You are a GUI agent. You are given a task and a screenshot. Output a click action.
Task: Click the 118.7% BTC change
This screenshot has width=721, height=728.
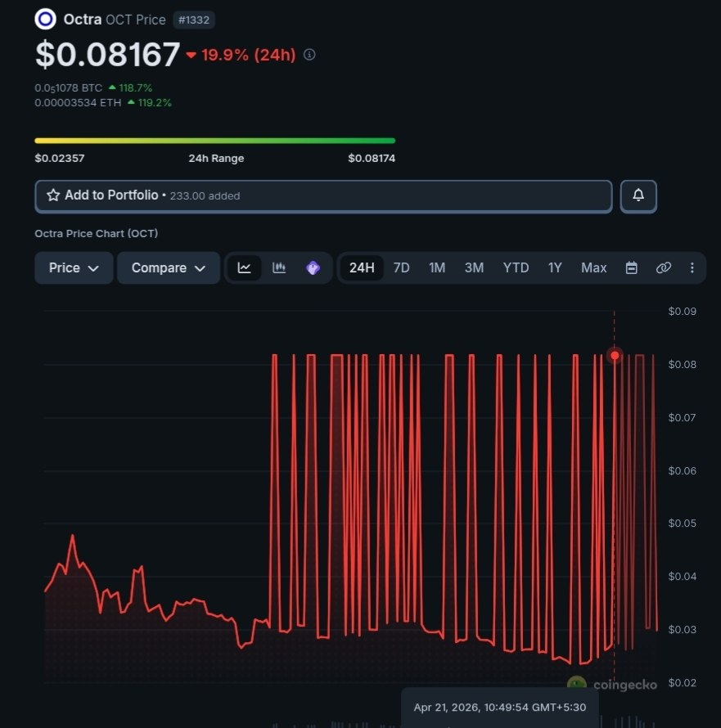(135, 88)
